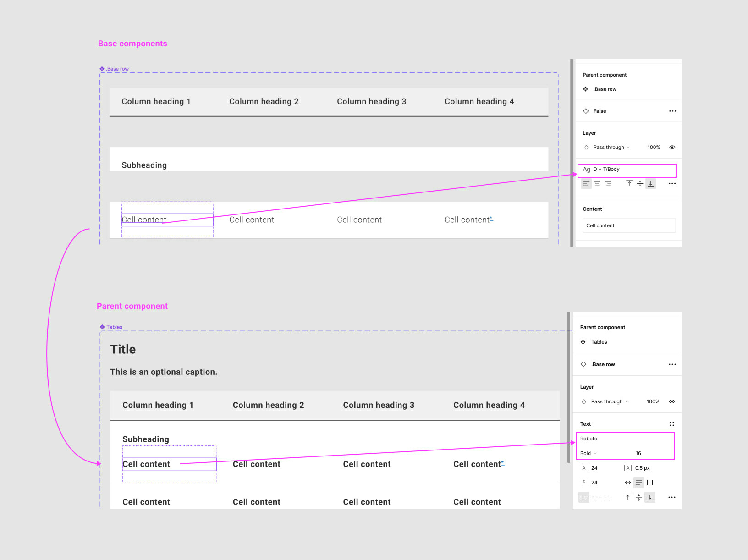Screen dimensions: 748x560
Task: Click the line height icon beside first 24
Action: 584,468
